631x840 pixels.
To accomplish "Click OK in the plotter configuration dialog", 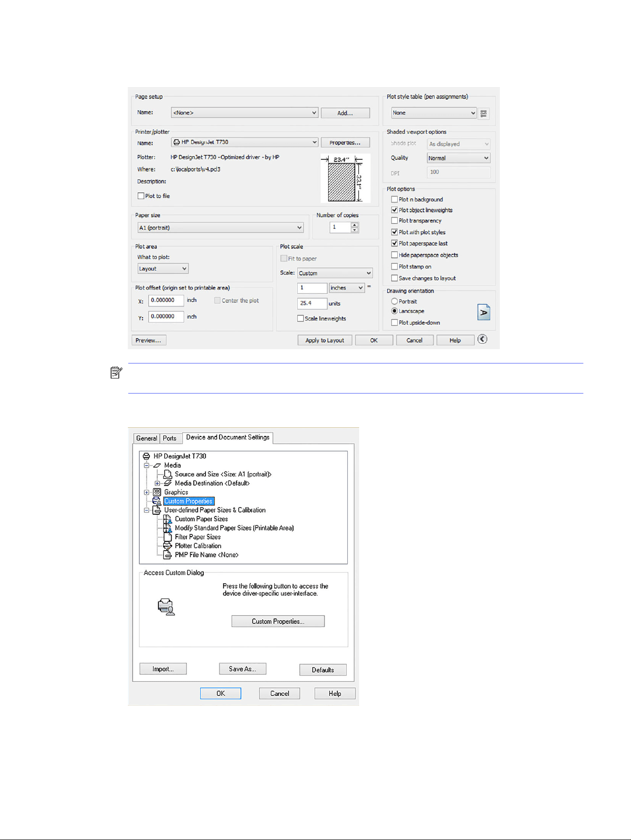I will click(x=220, y=694).
